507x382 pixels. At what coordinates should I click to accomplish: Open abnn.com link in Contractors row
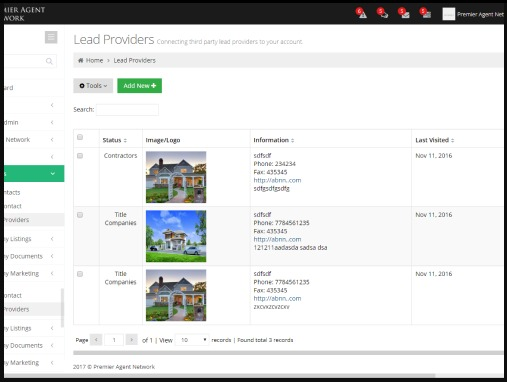click(277, 180)
